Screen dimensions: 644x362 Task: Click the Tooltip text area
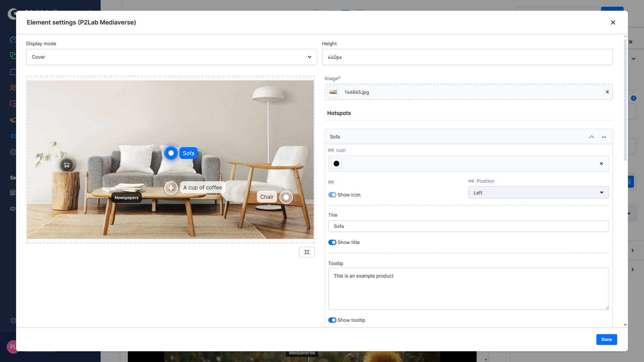[x=469, y=289]
